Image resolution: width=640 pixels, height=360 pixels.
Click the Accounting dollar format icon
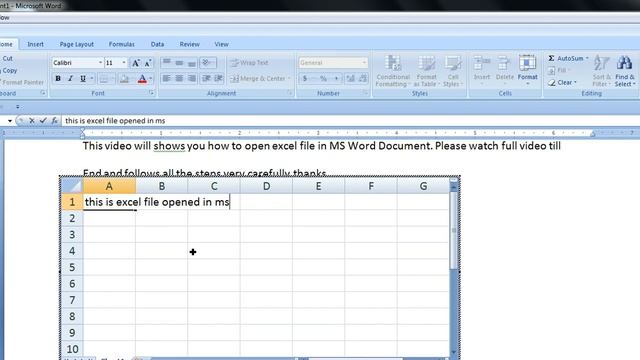[x=304, y=78]
